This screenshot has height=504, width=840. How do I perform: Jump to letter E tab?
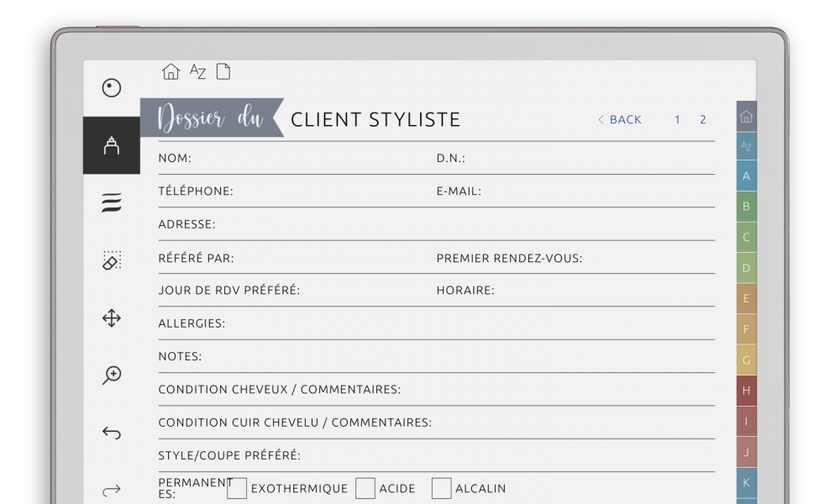pos(746,298)
